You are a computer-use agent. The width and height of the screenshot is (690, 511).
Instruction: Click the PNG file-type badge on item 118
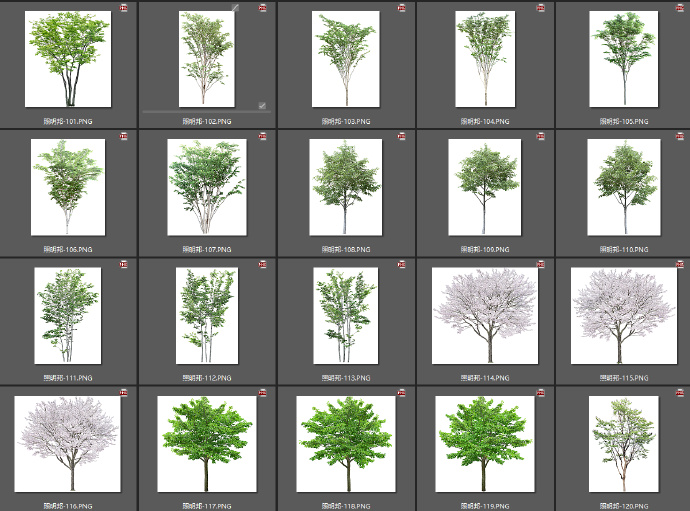402,393
